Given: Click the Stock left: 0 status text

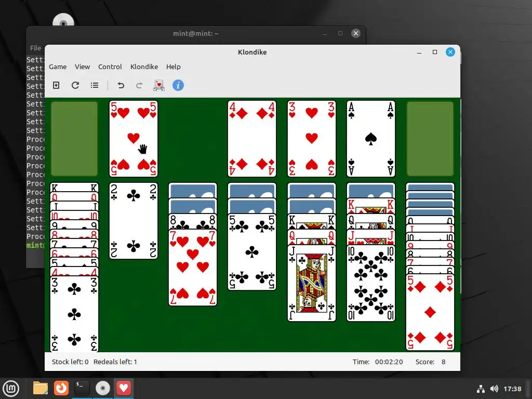Looking at the screenshot, I should [x=70, y=362].
